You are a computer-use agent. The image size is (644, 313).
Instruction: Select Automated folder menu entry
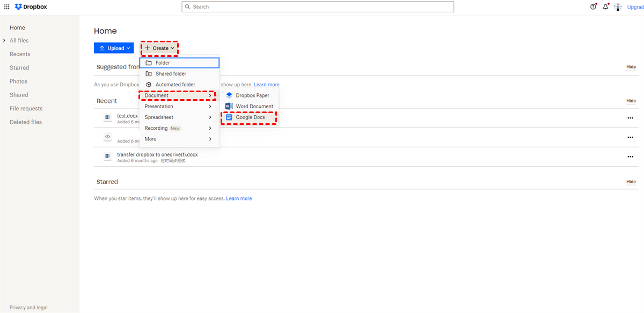(x=179, y=85)
